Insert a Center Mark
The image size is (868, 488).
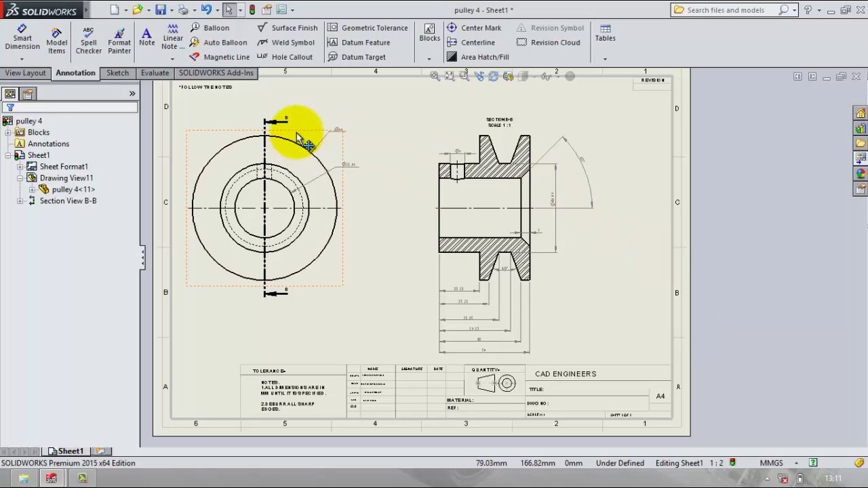tap(474, 28)
